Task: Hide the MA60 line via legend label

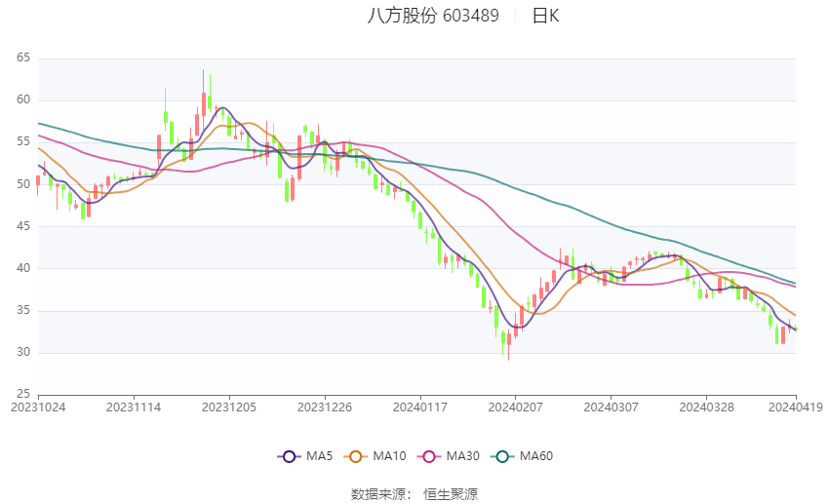Action: click(x=536, y=456)
